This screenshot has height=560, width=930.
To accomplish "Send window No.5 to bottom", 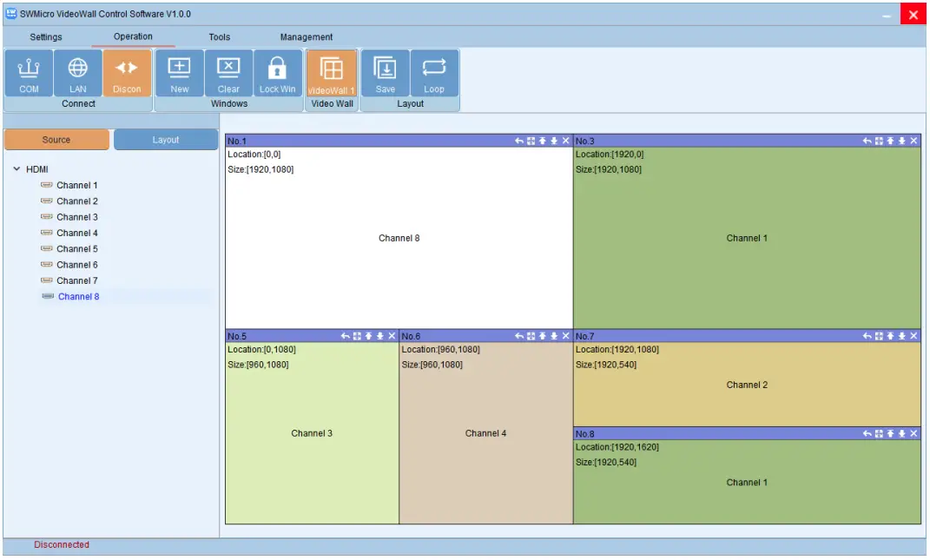I will pyautogui.click(x=380, y=336).
